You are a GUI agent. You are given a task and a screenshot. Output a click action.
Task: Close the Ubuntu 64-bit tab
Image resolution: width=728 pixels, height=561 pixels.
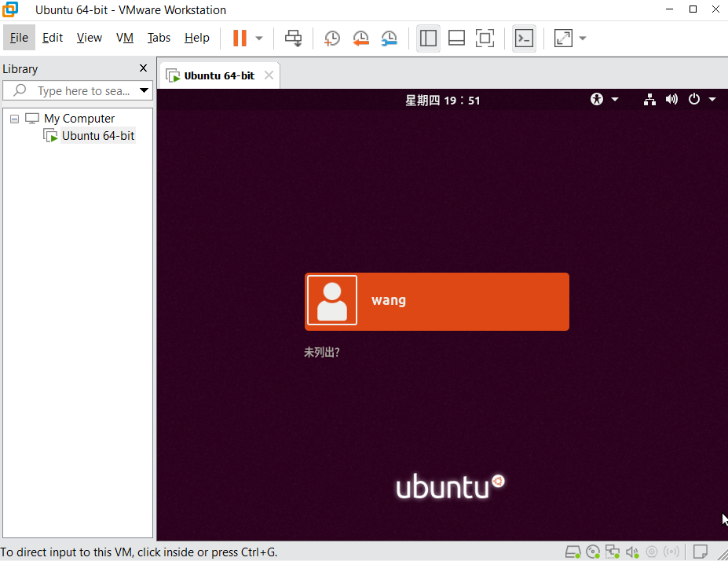pos(269,75)
